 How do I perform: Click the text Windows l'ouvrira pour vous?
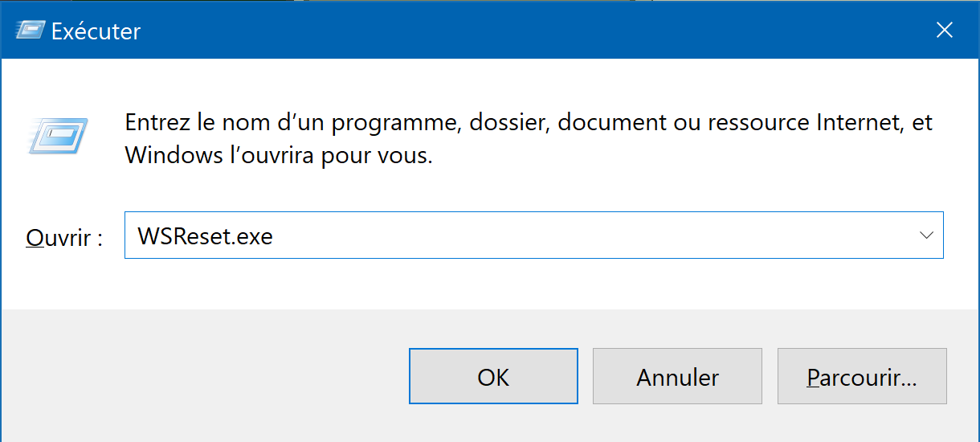click(x=279, y=155)
